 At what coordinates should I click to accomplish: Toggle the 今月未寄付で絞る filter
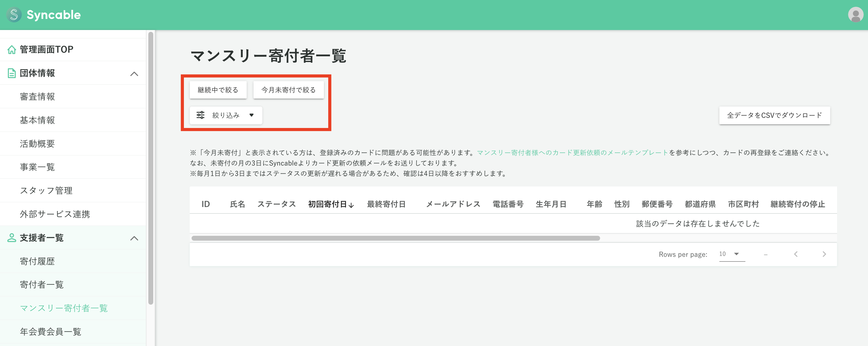tap(288, 90)
